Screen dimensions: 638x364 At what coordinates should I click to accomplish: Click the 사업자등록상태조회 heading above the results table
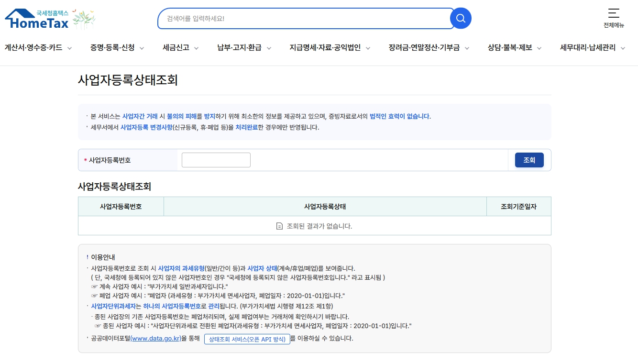pos(115,187)
